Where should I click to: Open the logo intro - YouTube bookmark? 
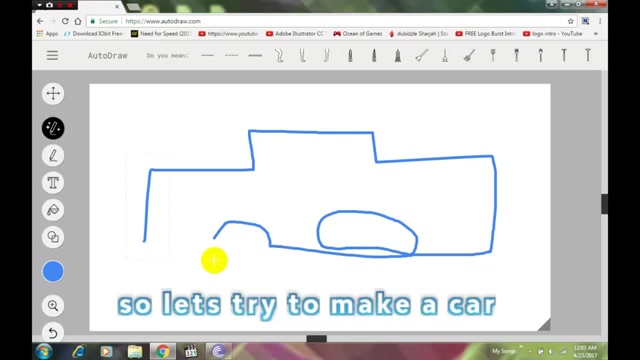point(553,34)
